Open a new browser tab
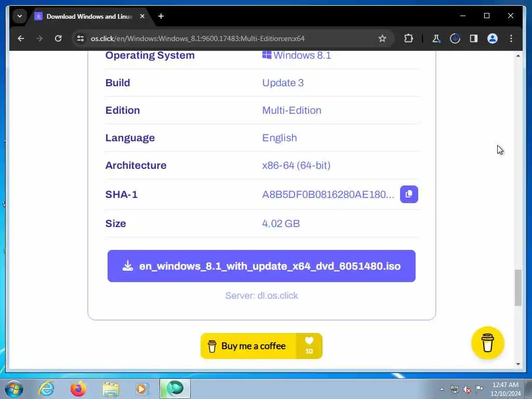532x399 pixels. 161,16
